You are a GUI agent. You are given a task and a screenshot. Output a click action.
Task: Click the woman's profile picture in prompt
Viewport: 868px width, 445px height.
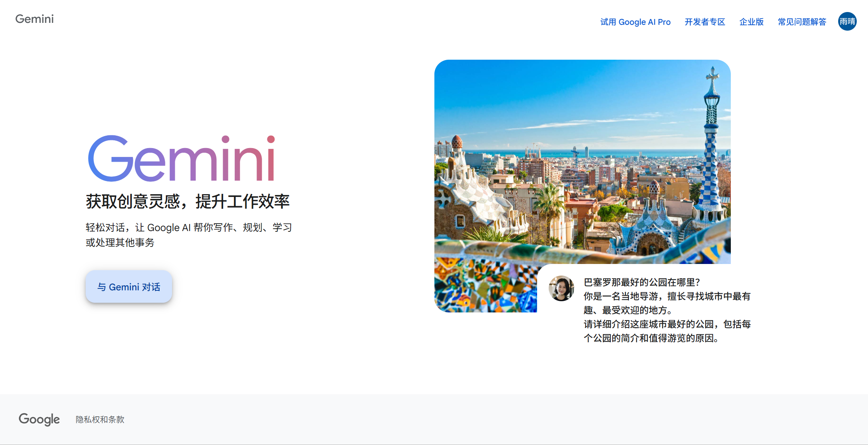561,288
